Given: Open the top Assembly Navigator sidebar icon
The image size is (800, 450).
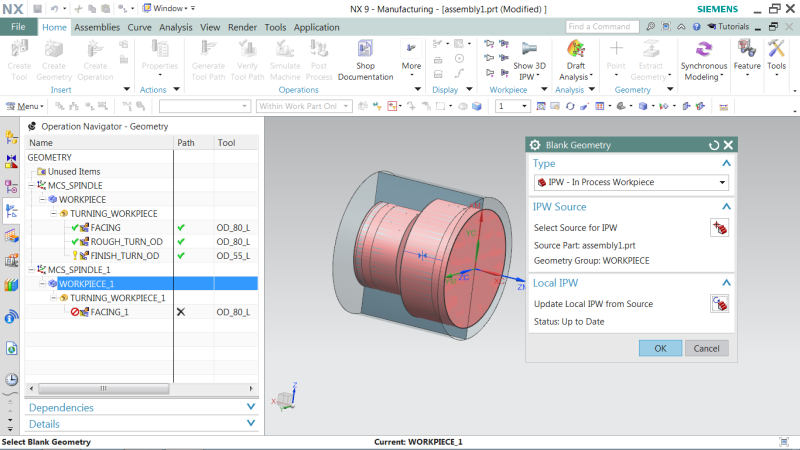Looking at the screenshot, I should pyautogui.click(x=11, y=137).
